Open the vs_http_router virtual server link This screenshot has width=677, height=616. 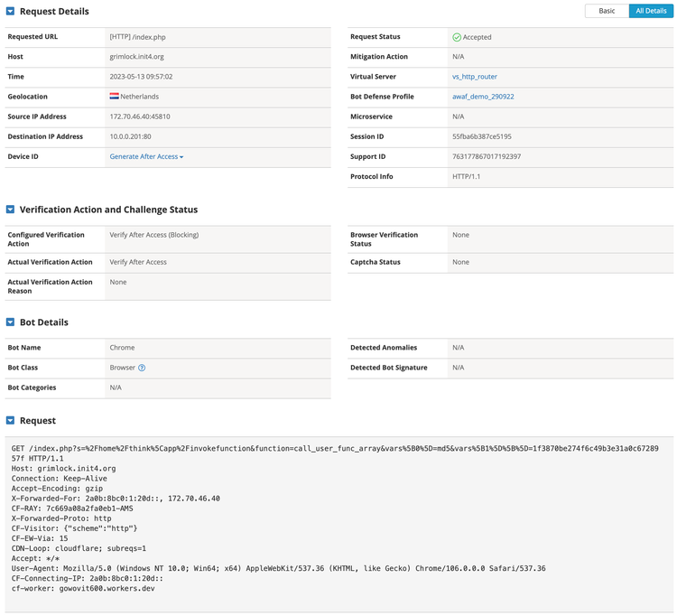pos(474,77)
